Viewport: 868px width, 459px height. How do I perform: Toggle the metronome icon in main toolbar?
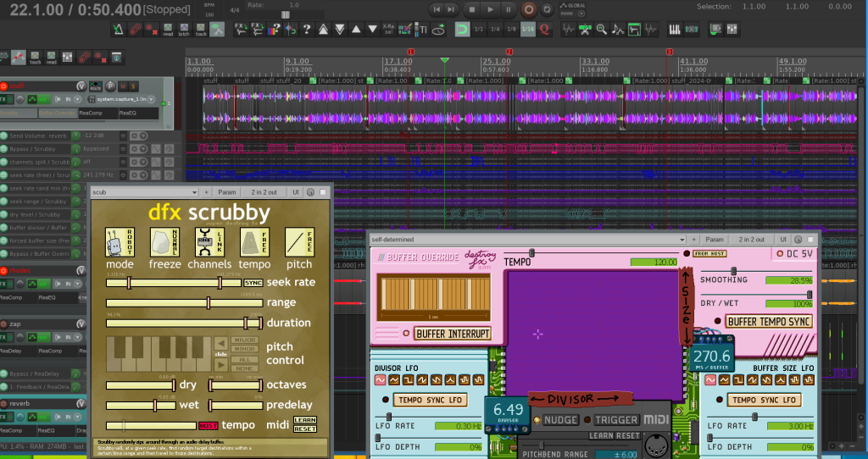pyautogui.click(x=118, y=30)
